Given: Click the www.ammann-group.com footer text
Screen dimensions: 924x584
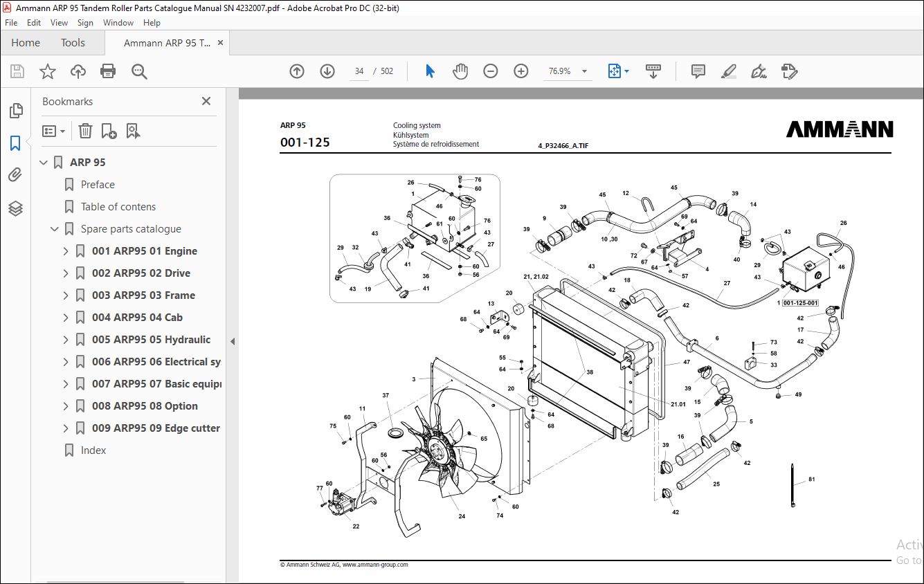Looking at the screenshot, I should coord(375,565).
